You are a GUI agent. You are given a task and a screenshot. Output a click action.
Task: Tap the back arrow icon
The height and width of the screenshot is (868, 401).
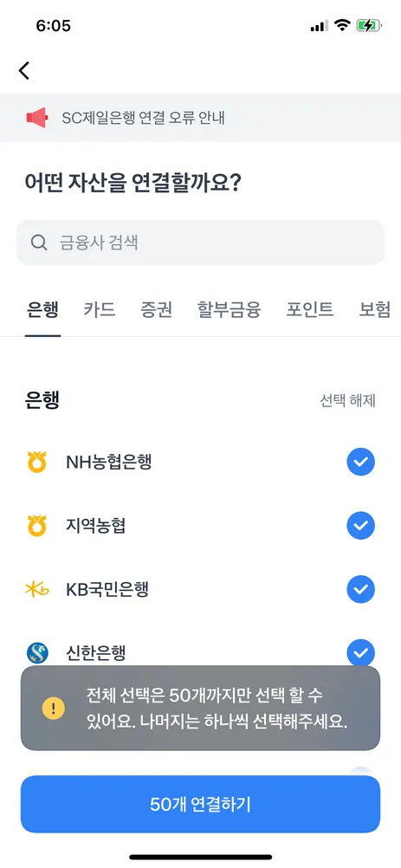click(x=23, y=70)
